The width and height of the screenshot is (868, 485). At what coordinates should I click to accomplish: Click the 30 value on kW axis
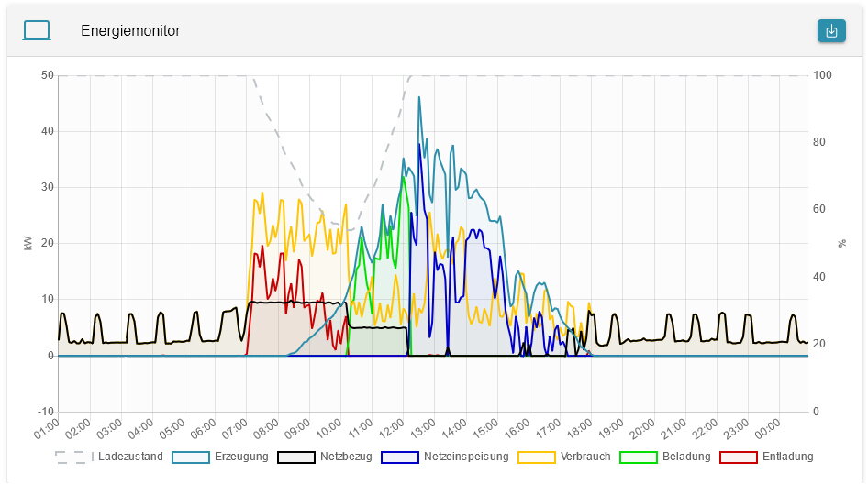[x=48, y=187]
